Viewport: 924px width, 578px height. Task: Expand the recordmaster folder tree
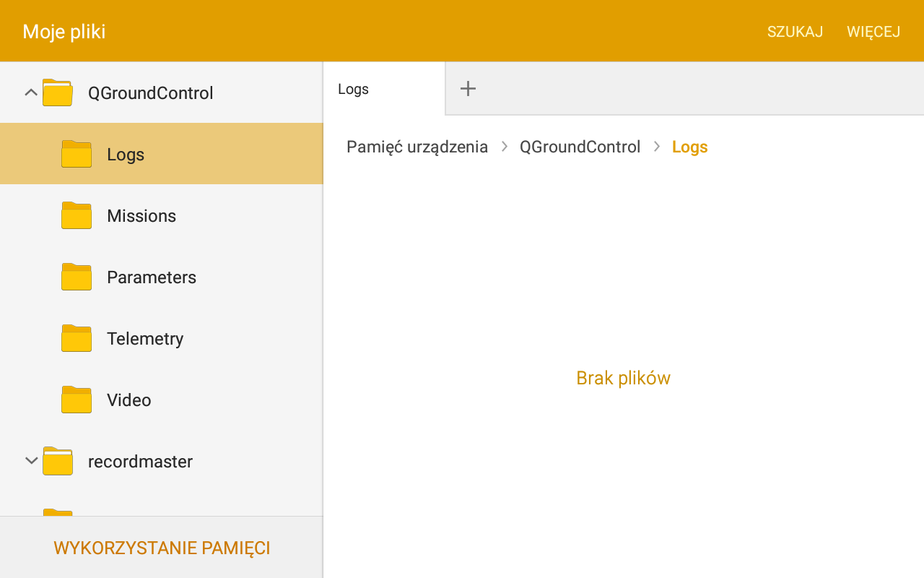30,460
